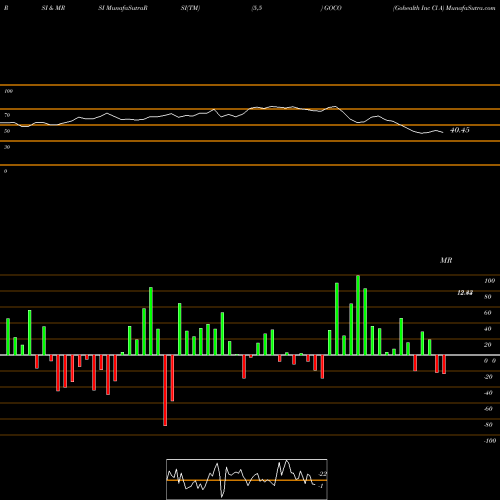Click the '(Gohealth Inc Cl A) MunafaSutra.com' text
Viewport: 500px width, 500px height.
click(x=444, y=8)
